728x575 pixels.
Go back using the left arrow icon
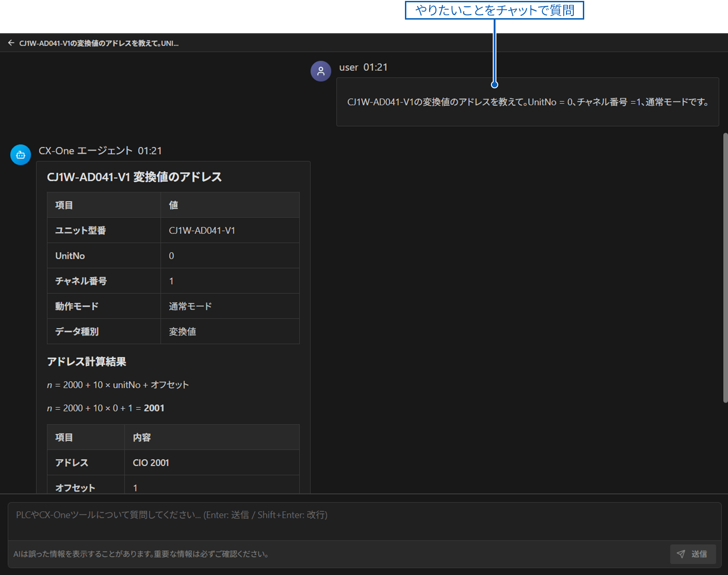coord(11,43)
